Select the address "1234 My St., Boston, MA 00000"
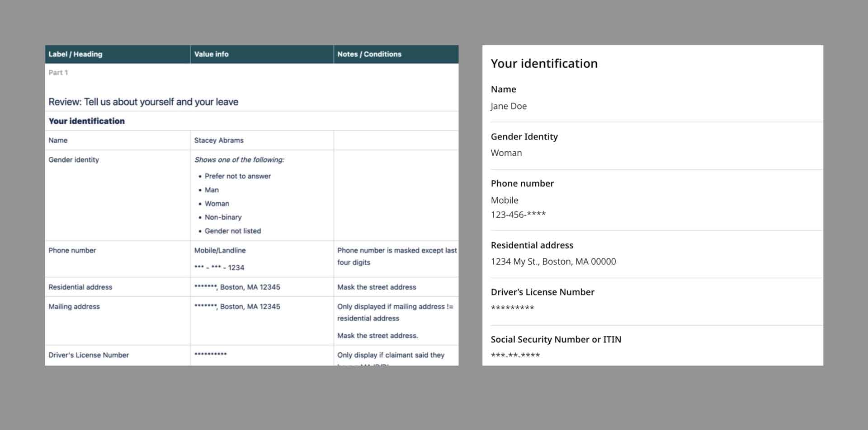Viewport: 868px width, 430px height. tap(553, 261)
